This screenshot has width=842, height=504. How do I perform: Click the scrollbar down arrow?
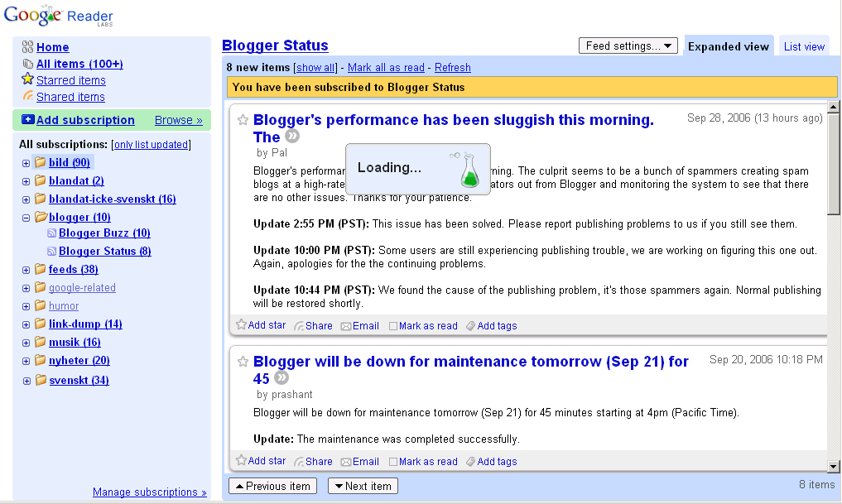coord(833,467)
